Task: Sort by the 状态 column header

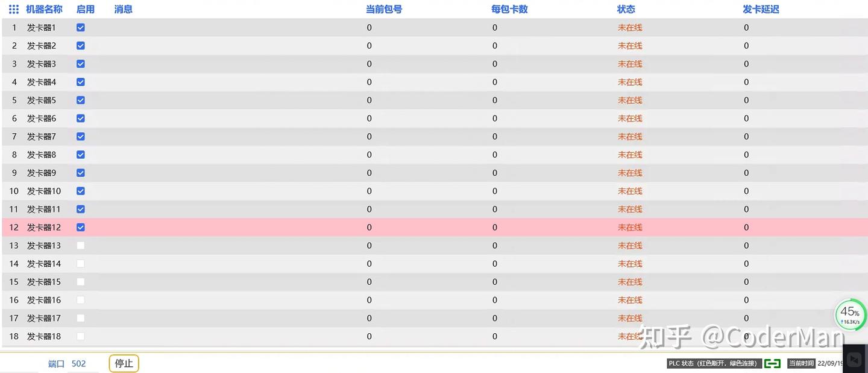Action: (626, 10)
